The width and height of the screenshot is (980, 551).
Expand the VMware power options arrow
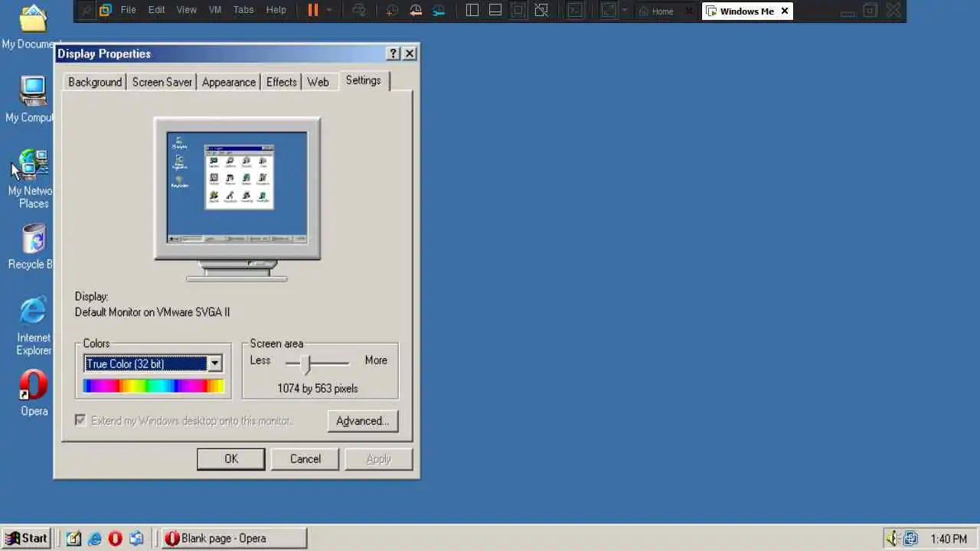[x=329, y=11]
